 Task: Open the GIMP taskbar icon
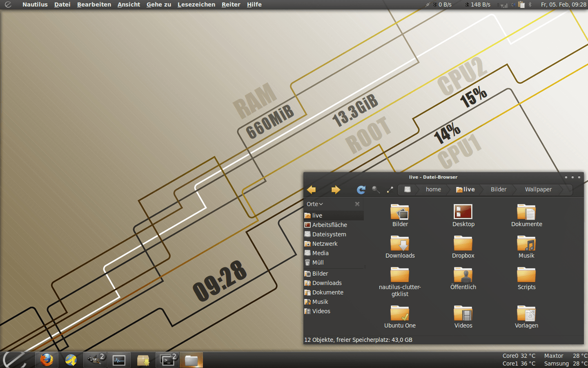click(95, 360)
